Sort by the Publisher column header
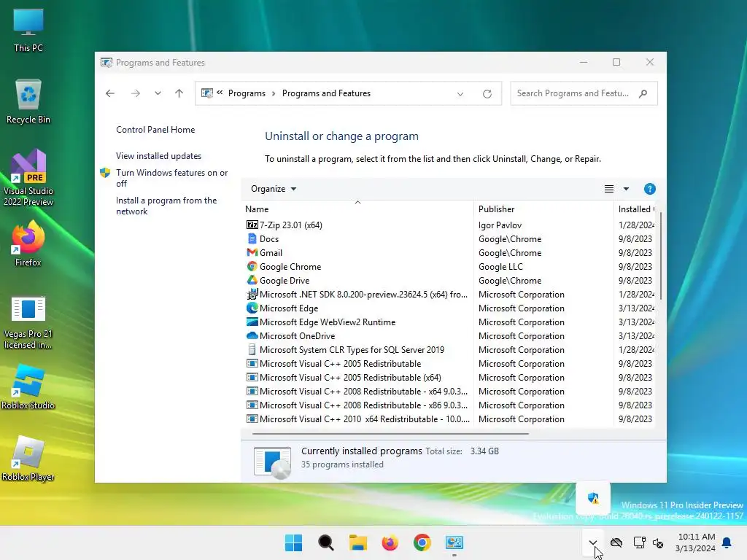This screenshot has width=747, height=560. pyautogui.click(x=543, y=209)
